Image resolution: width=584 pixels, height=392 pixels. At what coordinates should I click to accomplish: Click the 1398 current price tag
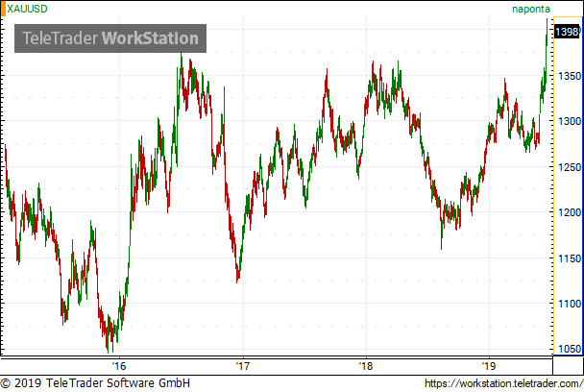(567, 32)
